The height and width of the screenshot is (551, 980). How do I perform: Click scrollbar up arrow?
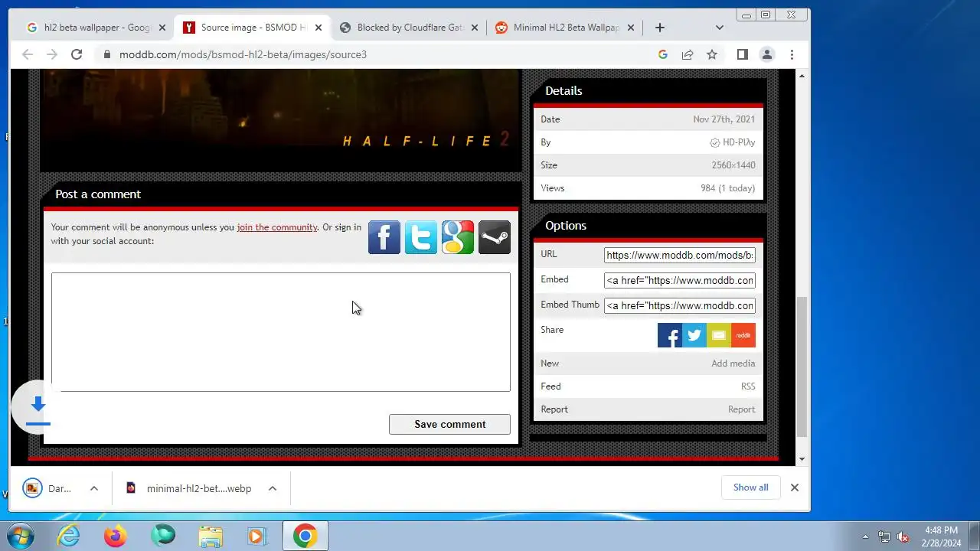click(x=802, y=75)
